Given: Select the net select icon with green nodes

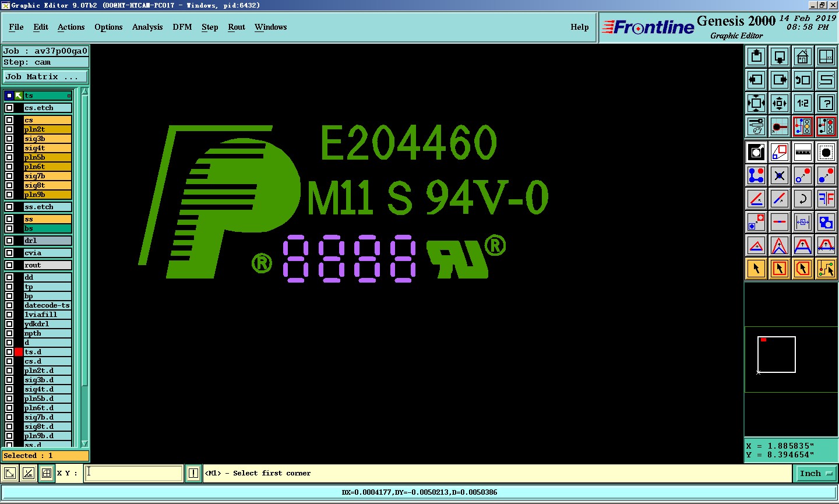Looking at the screenshot, I should tap(826, 269).
